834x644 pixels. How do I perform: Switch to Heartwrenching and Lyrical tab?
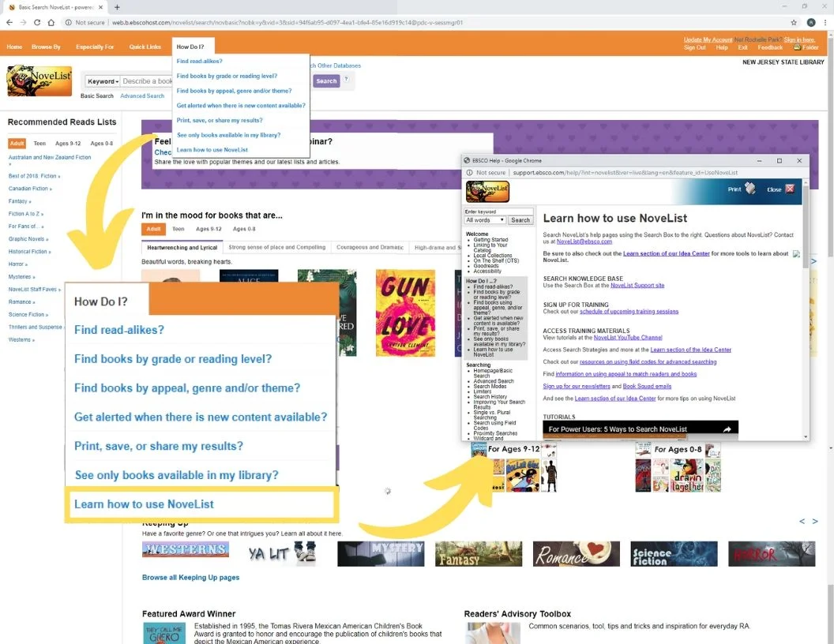(x=182, y=248)
